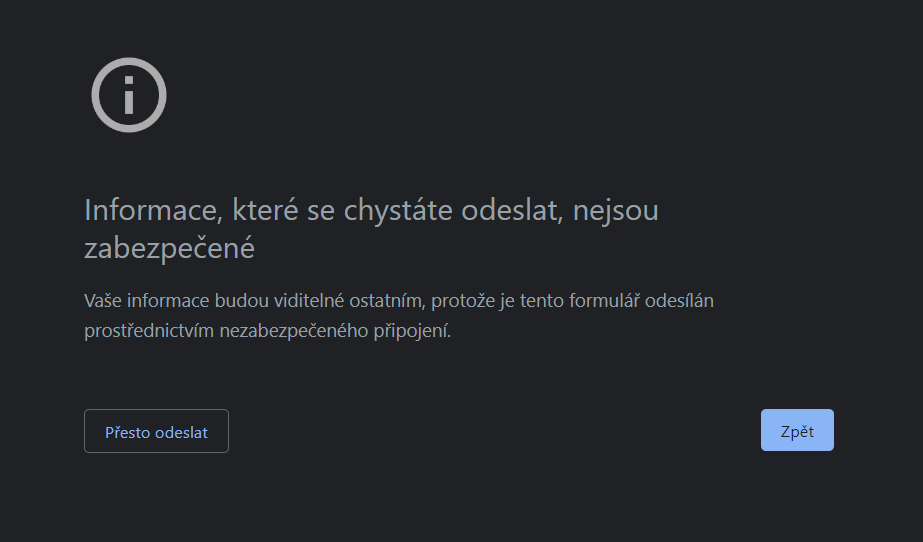Click the text "prostřednictvím nezabezpečeného připojení"
The image size is (923, 542).
click(x=268, y=331)
